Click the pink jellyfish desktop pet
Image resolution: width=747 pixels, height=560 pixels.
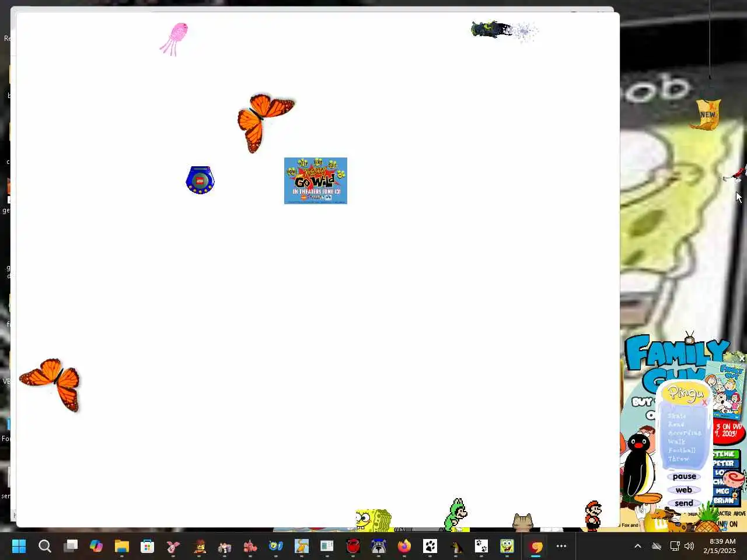[174, 38]
